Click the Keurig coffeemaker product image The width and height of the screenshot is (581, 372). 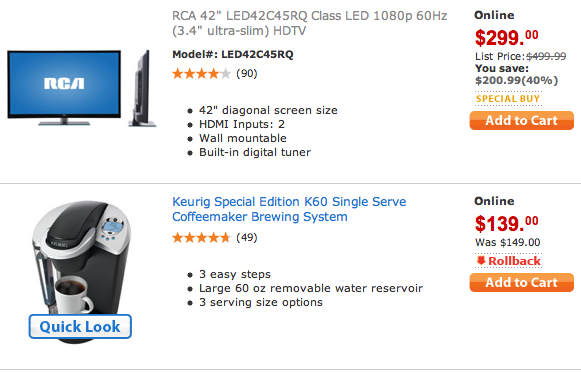pyautogui.click(x=81, y=259)
